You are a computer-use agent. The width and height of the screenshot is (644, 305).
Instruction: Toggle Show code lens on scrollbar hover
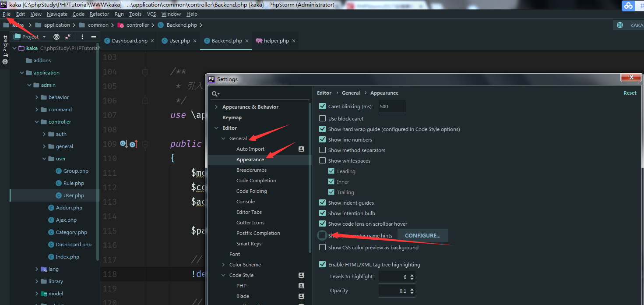pos(323,223)
